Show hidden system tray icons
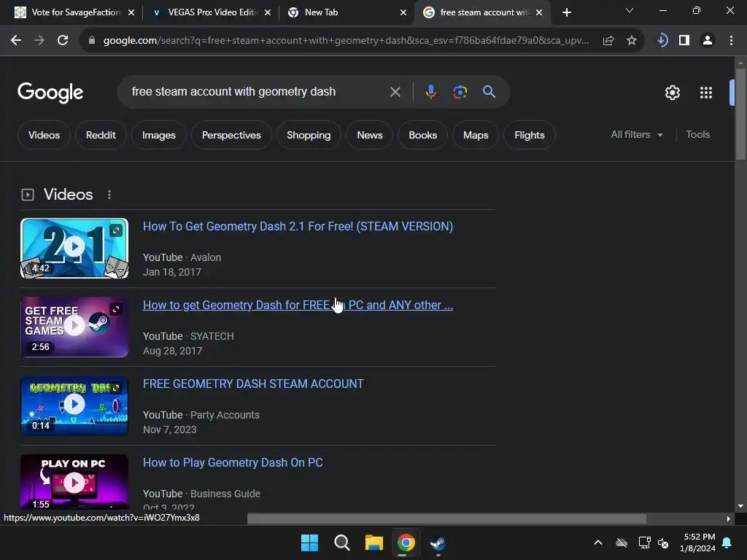The width and height of the screenshot is (747, 560). tap(598, 542)
